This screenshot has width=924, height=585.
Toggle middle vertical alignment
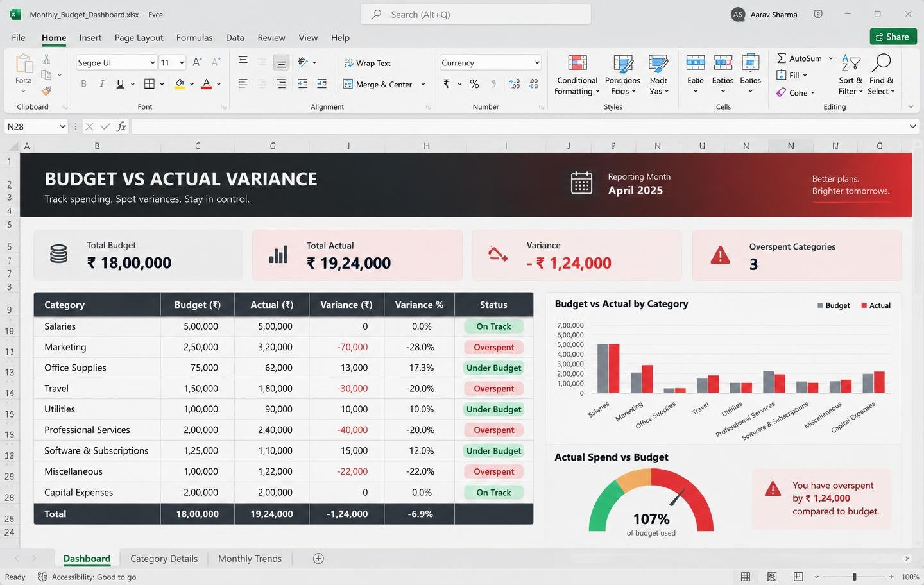(x=262, y=62)
